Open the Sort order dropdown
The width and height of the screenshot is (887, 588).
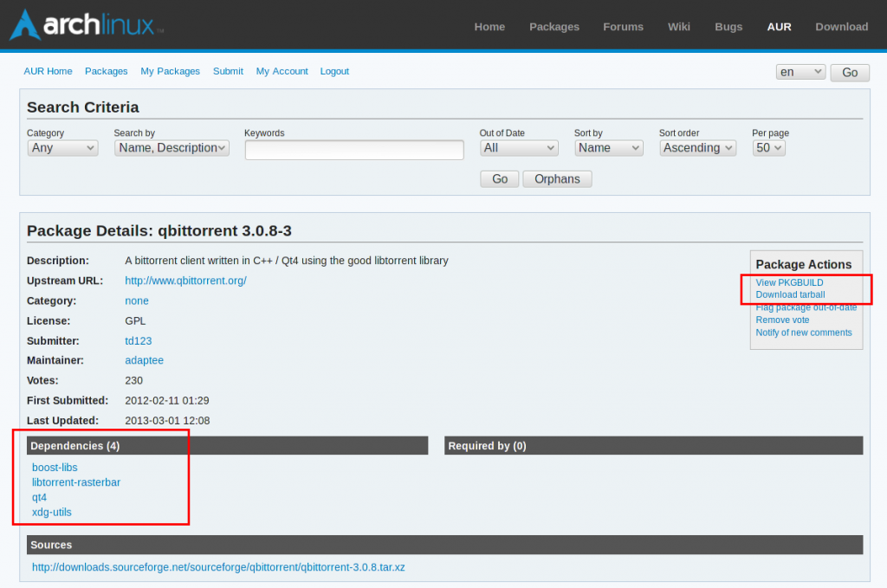(x=697, y=147)
